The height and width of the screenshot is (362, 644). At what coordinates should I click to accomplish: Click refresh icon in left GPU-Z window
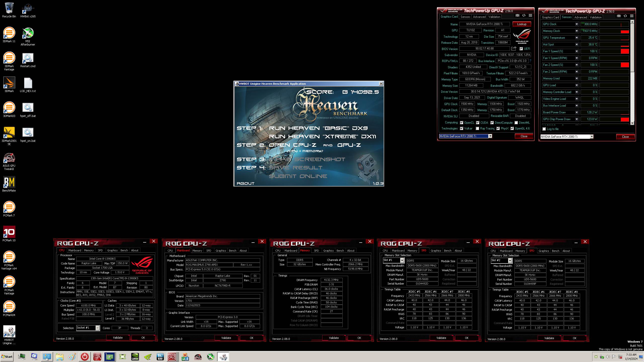point(524,16)
